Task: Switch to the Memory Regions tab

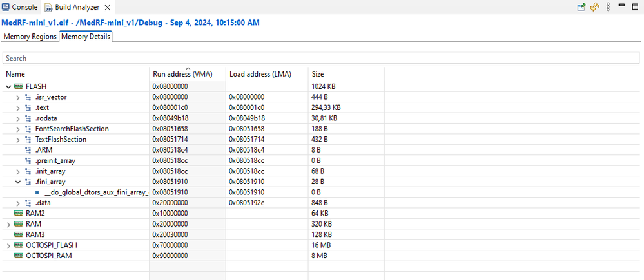Action: coord(30,37)
